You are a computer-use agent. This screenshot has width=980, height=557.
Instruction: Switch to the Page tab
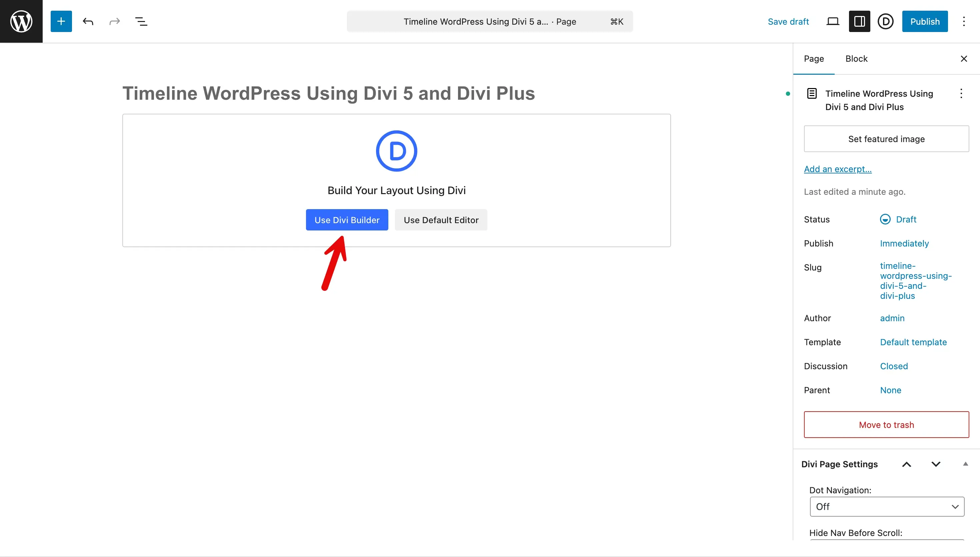coord(814,58)
